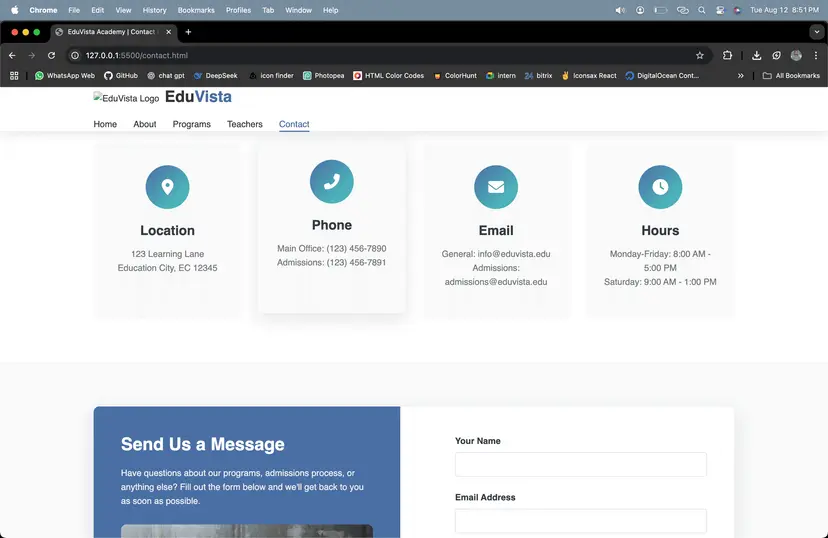Go to the Programs navigation link
This screenshot has width=828, height=538.
pyautogui.click(x=191, y=125)
